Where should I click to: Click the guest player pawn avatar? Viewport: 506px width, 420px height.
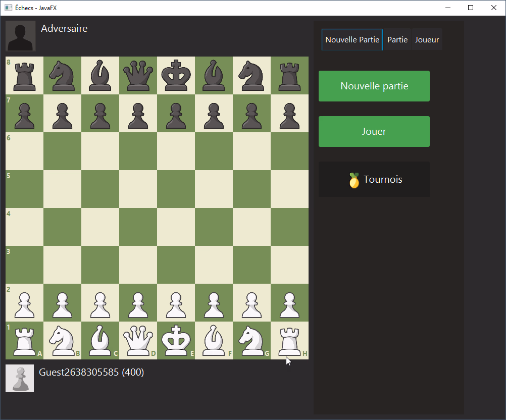(20, 378)
